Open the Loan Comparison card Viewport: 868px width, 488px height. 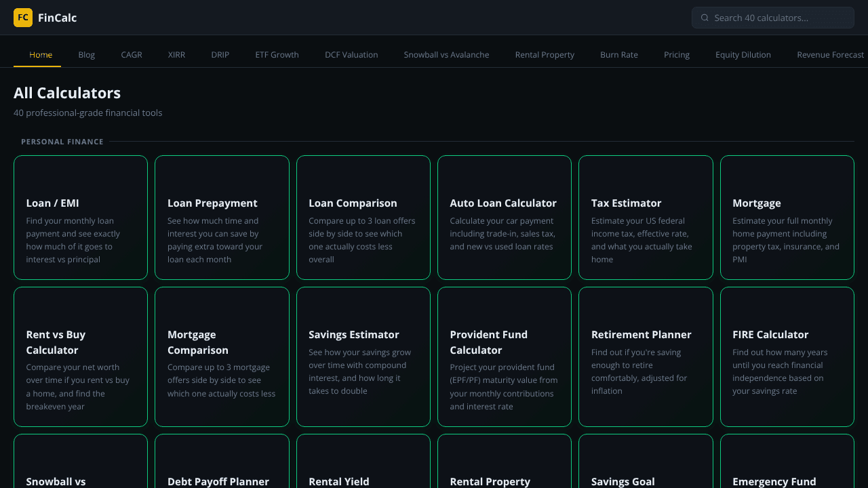coord(363,218)
